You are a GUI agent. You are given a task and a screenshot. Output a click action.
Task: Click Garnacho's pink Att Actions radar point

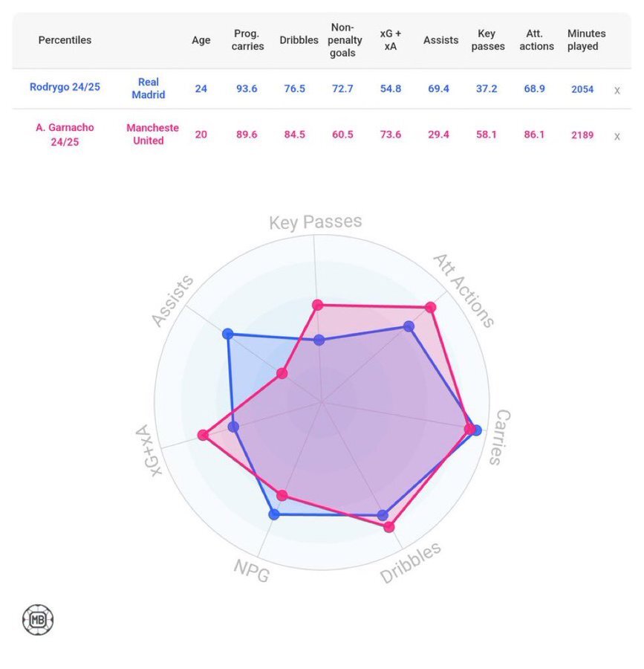[x=430, y=307]
